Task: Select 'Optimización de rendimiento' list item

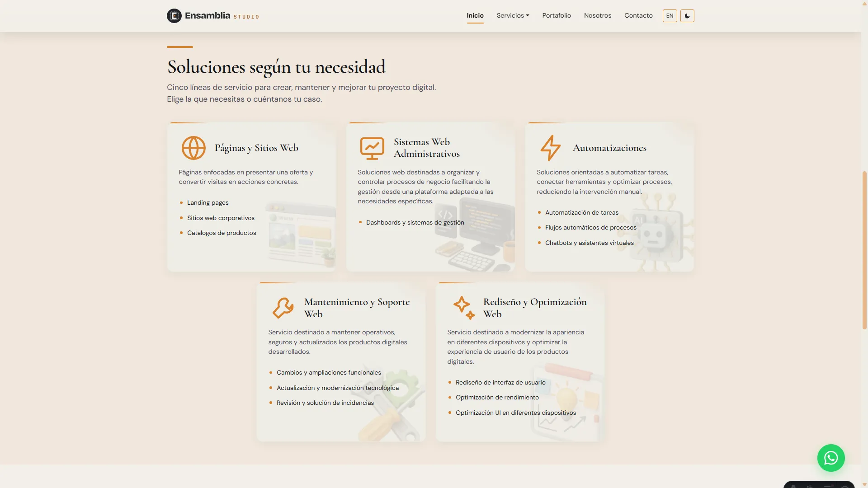Action: click(x=497, y=397)
